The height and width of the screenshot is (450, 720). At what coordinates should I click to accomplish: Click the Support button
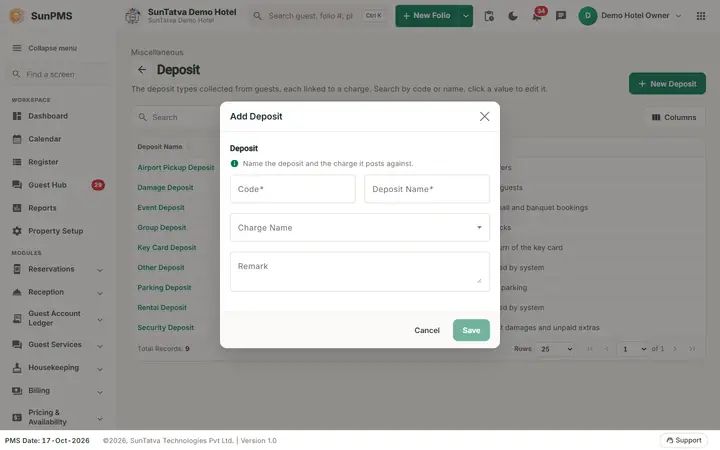click(684, 440)
